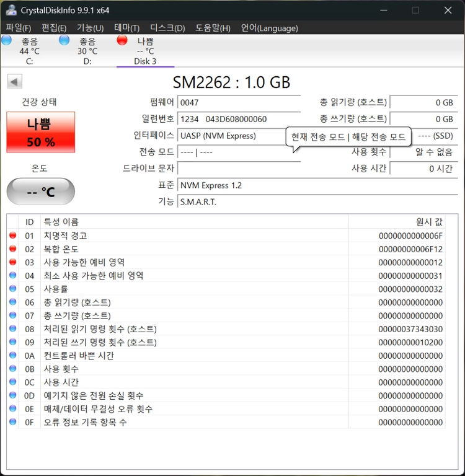The width and height of the screenshot is (465, 476).
Task: Select attribute 처리된 읽기 명령 횟수 (호스트)
Action: tap(100, 328)
